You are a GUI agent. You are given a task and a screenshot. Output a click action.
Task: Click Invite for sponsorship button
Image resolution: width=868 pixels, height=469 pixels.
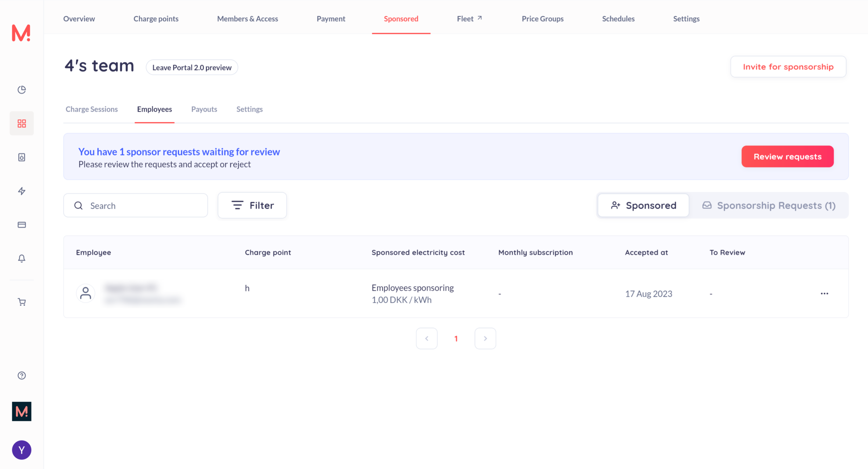click(788, 67)
